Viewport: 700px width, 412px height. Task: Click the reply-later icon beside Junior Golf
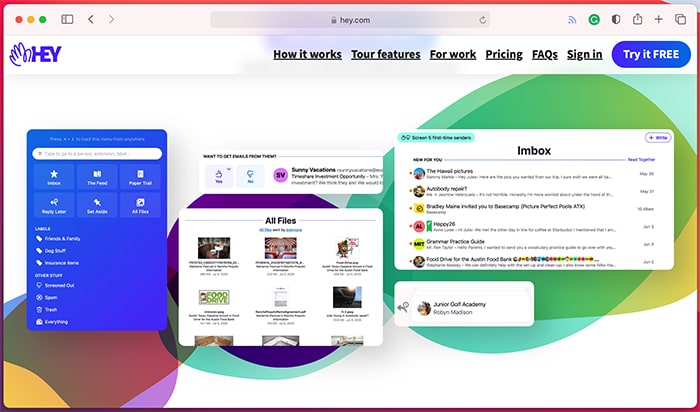403,307
